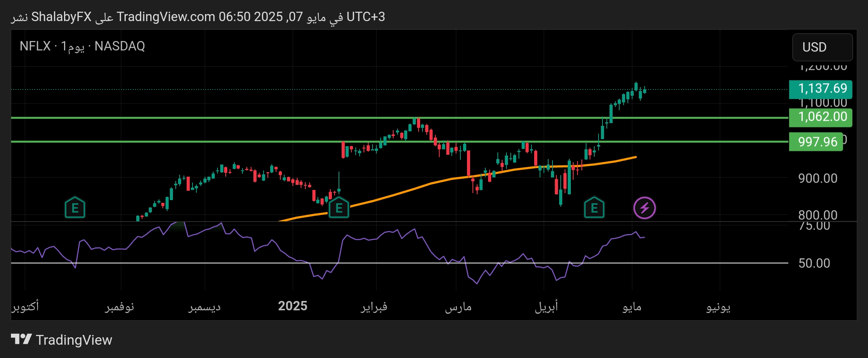Click the TradingView logo at bottom
This screenshot has width=868, height=358.
pyautogui.click(x=21, y=339)
